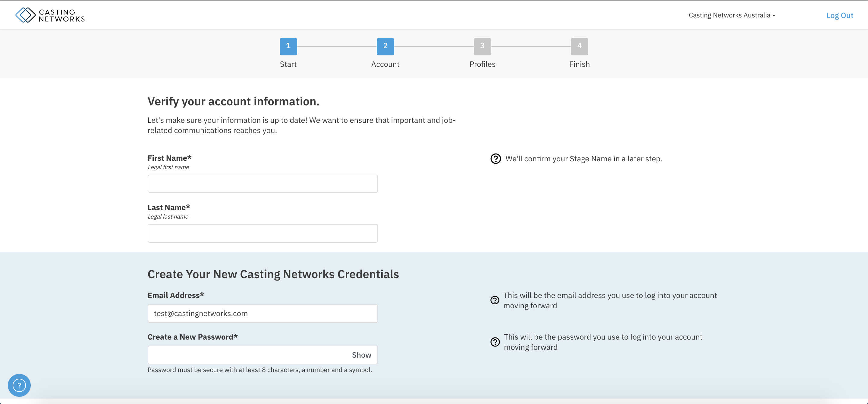Click the stepper progress line between Start and Account
868x404 pixels.
337,46
